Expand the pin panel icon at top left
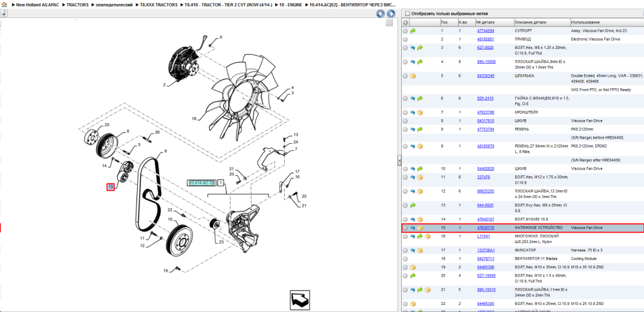 click(3, 14)
